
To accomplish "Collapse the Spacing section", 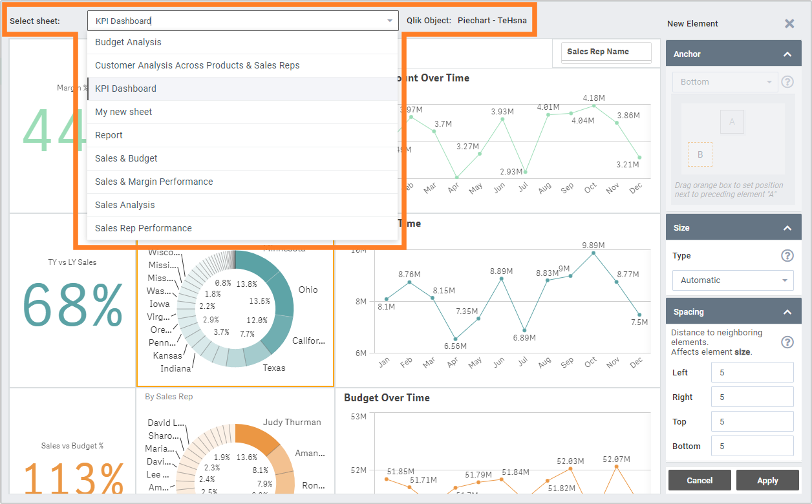I will (787, 312).
